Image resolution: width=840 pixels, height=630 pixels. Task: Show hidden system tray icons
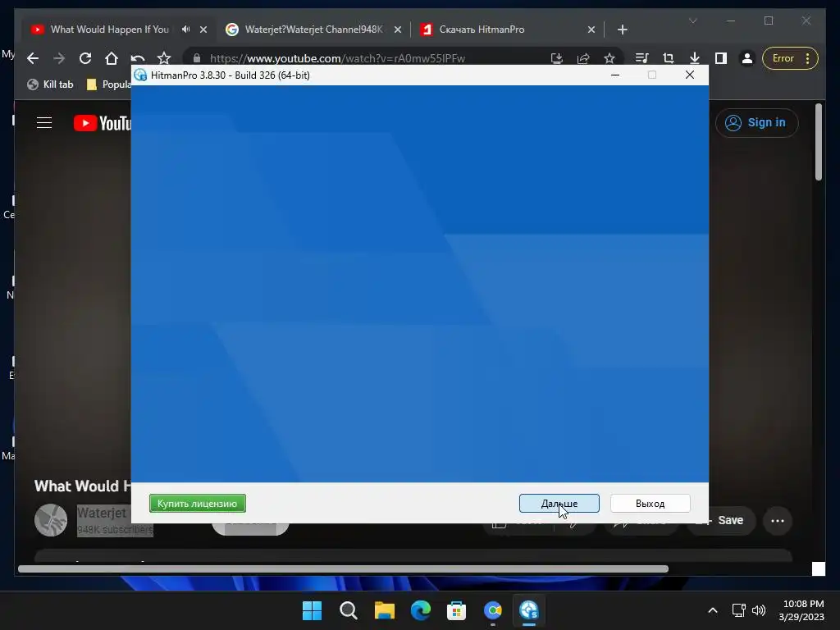713,610
